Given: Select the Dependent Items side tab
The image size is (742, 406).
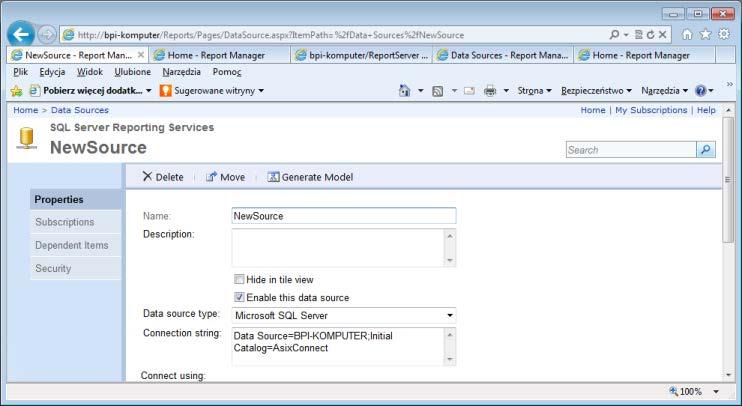Looking at the screenshot, I should click(76, 245).
